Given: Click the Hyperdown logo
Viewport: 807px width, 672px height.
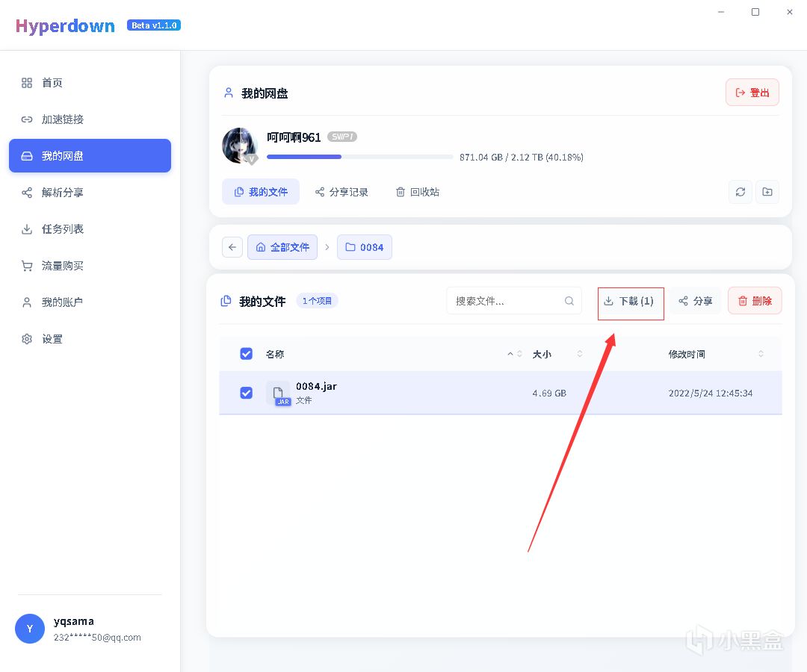Looking at the screenshot, I should 65,25.
